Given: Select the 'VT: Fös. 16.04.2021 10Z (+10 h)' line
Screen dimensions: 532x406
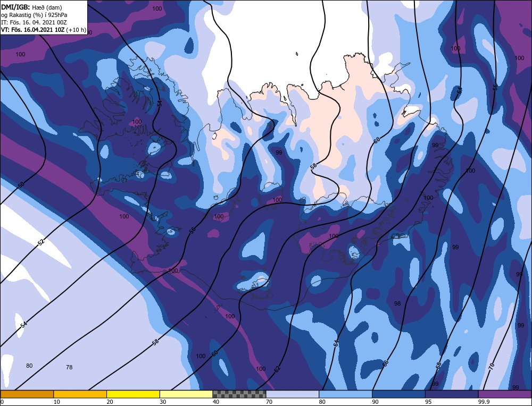Looking at the screenshot, I should [44, 30].
